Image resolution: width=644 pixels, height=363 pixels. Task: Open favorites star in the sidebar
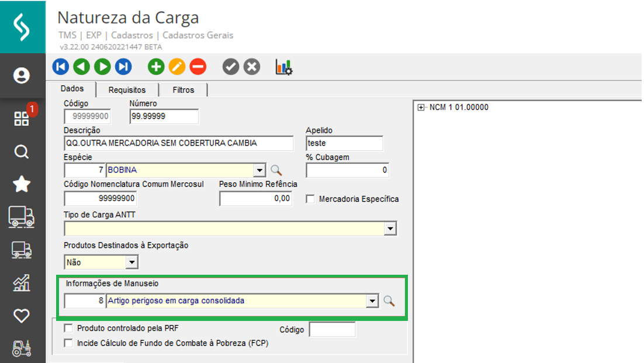(22, 184)
